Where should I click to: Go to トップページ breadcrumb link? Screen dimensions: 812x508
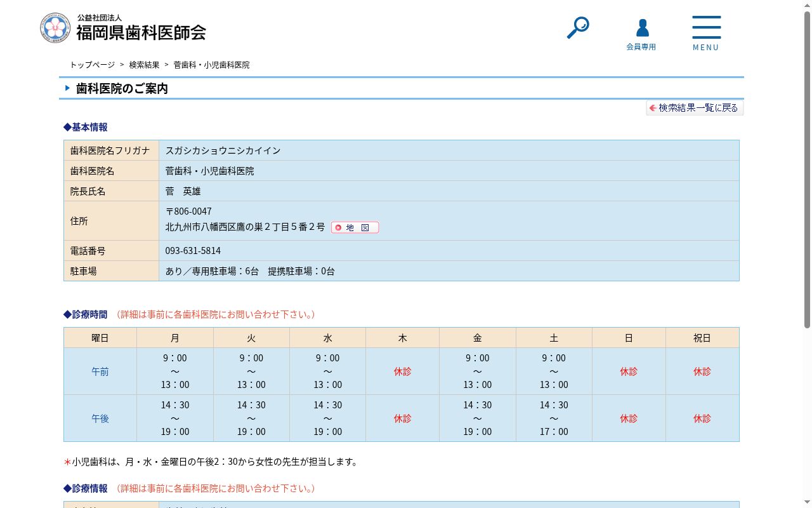coord(93,65)
